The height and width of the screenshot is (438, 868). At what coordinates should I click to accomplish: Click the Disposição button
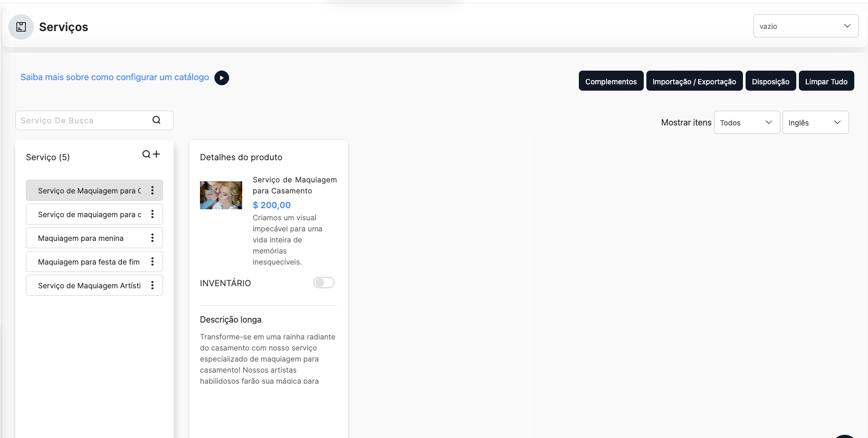click(x=770, y=81)
